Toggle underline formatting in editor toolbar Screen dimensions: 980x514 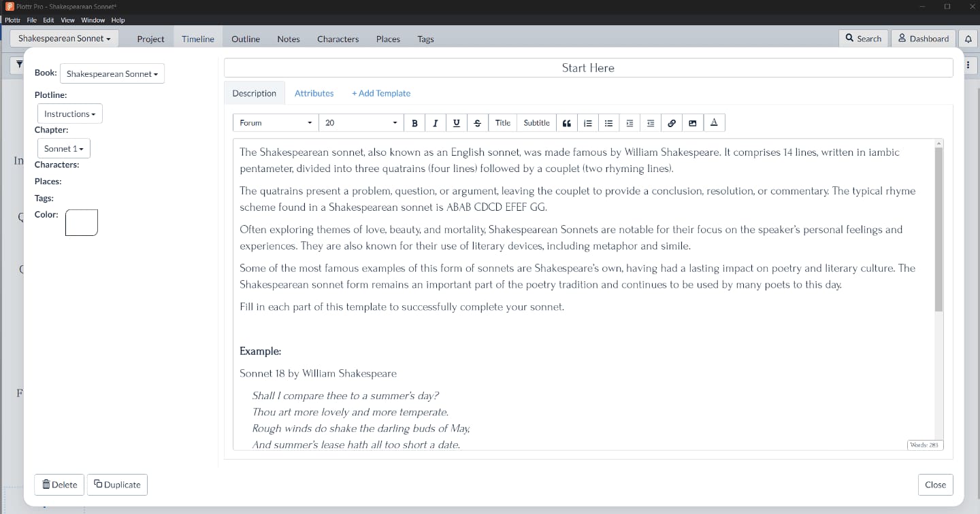point(456,123)
